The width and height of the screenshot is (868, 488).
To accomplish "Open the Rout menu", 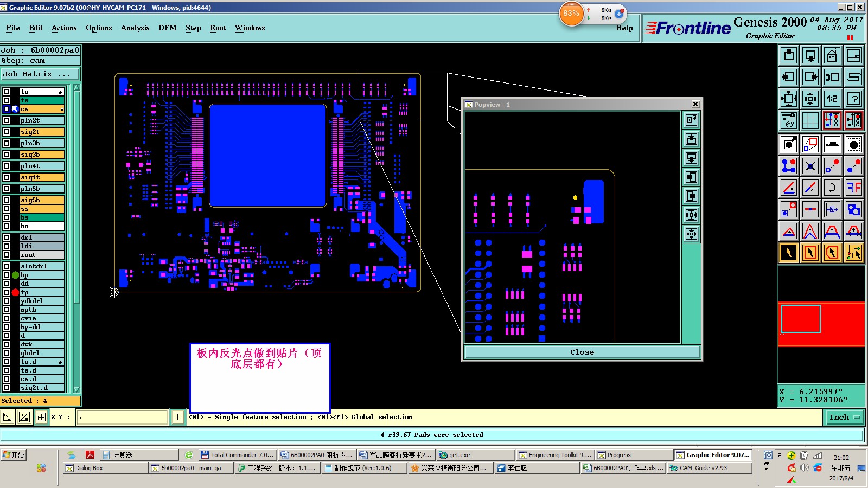I will [x=218, y=28].
